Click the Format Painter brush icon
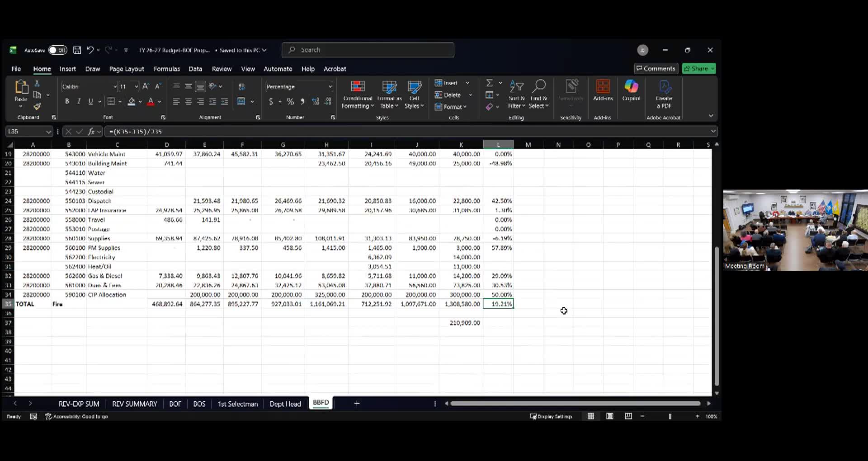868x461 pixels. pos(37,107)
